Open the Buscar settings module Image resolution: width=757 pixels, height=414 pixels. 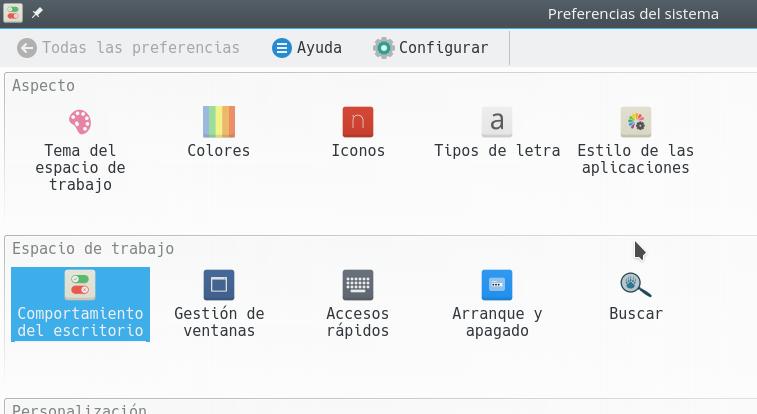(x=635, y=296)
